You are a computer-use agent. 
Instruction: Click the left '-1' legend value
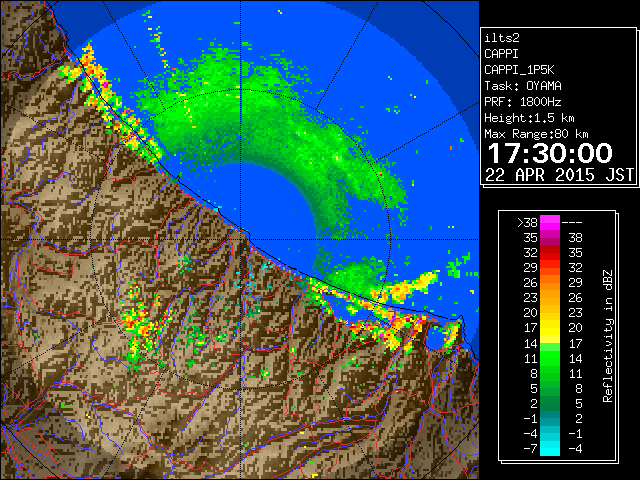coord(531,418)
